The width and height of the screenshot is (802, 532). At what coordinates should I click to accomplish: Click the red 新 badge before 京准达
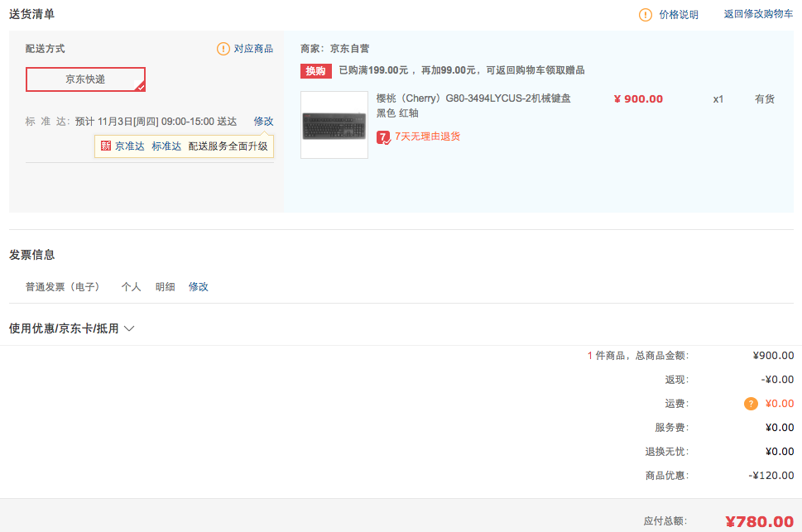click(105, 146)
